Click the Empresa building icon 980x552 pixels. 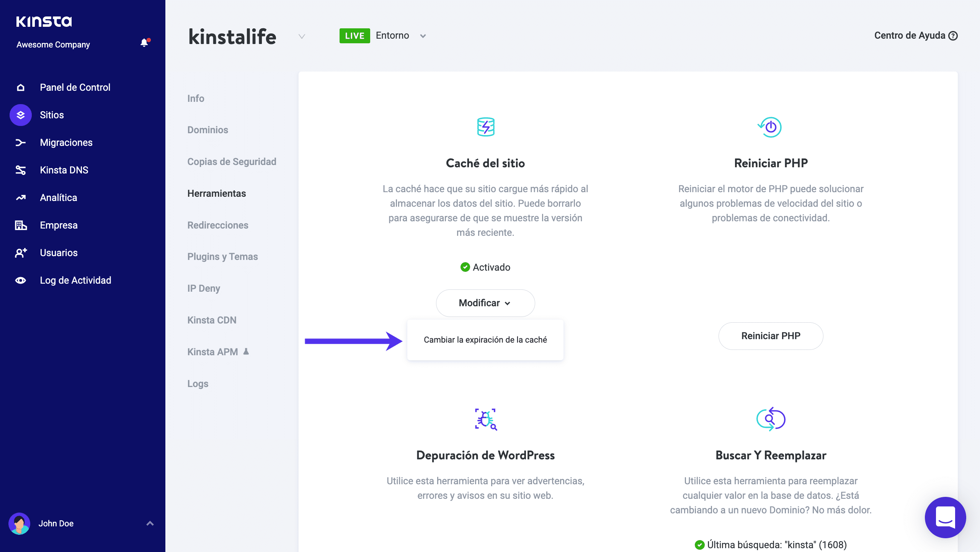tap(21, 225)
